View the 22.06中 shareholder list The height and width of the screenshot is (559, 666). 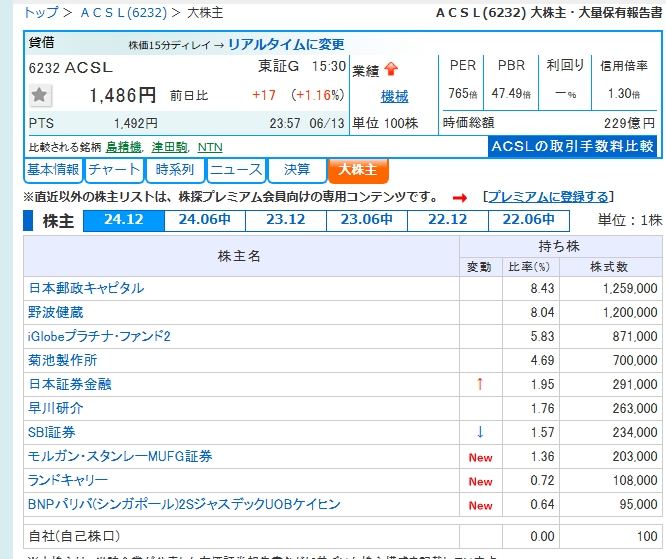click(x=528, y=221)
